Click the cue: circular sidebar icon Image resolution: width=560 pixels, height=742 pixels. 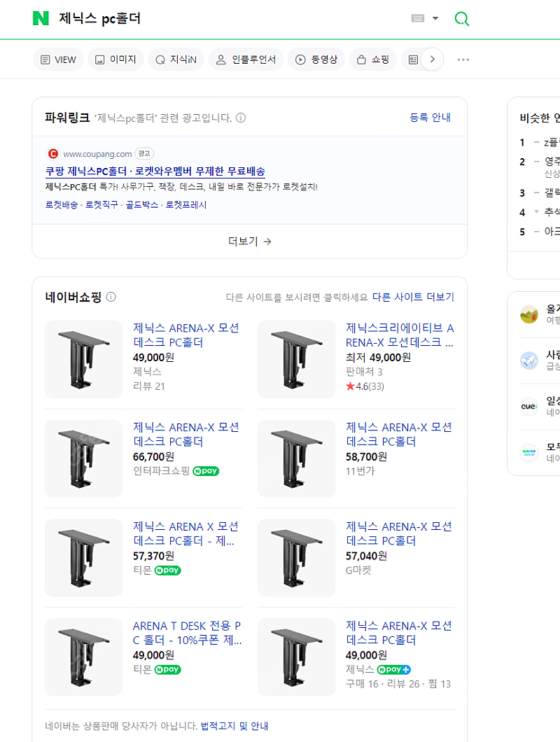click(x=529, y=407)
